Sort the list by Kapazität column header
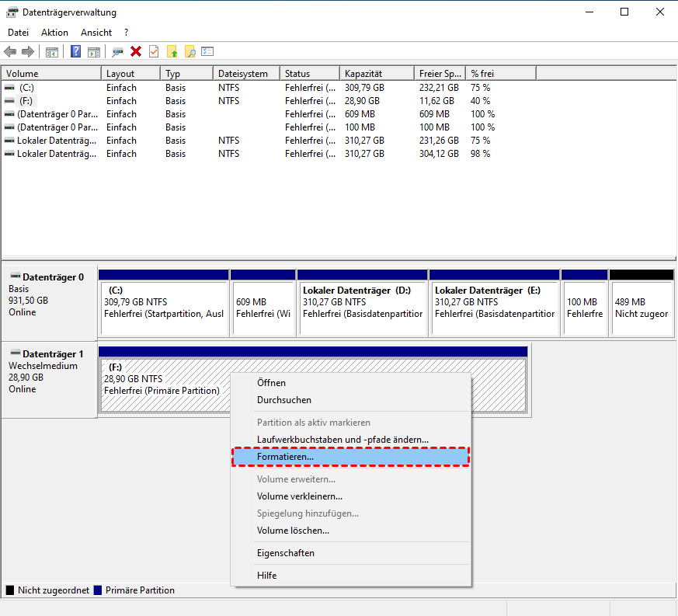This screenshot has width=678, height=616. (x=376, y=74)
